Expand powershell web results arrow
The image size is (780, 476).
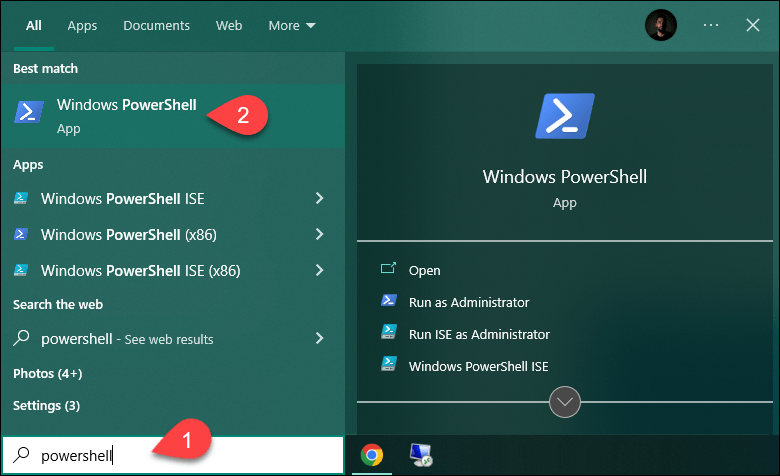pyautogui.click(x=319, y=338)
